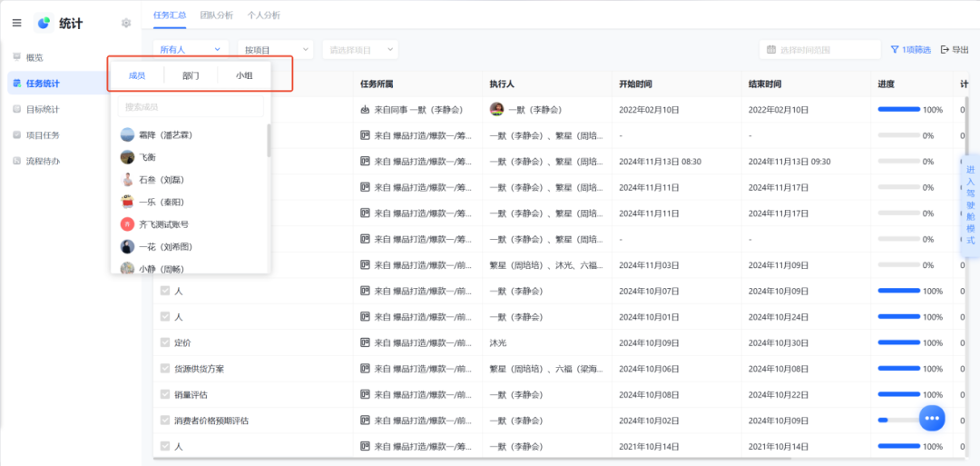Click the avatar of 一乐（秦阳）

click(x=128, y=202)
